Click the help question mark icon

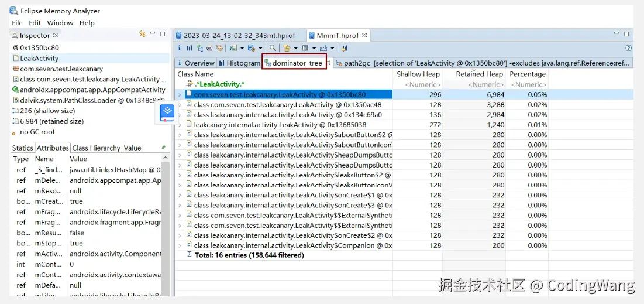click(x=628, y=48)
